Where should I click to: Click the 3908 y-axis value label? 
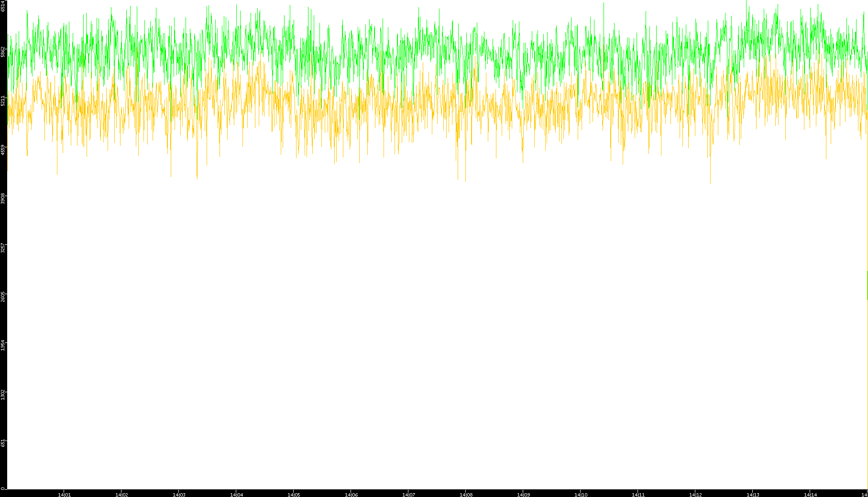[x=3, y=198]
